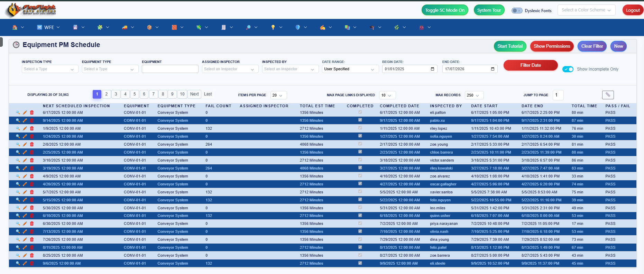Delete the row scheduled 3/10/2025

pos(32,160)
